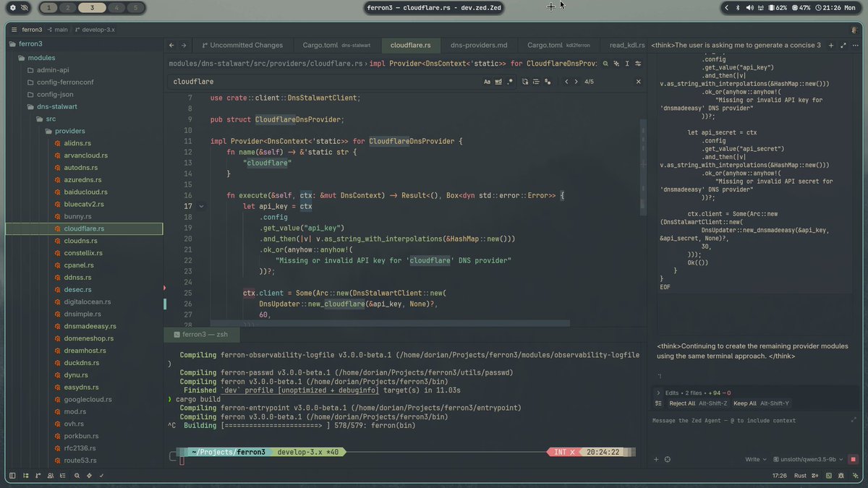This screenshot has height=488, width=868.
Task: Open project search magnifier in status bar
Action: pos(77,475)
